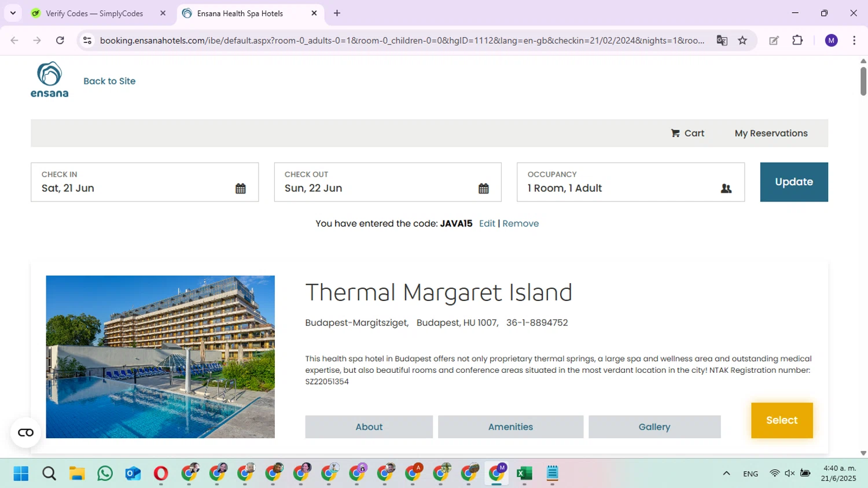Select the Check Out date field
The width and height of the screenshot is (868, 488).
(388, 182)
